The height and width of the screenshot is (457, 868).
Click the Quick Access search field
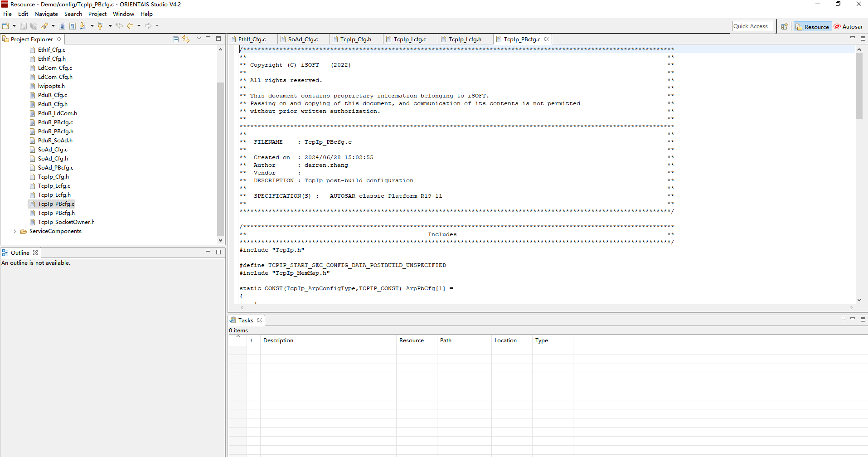pos(752,26)
